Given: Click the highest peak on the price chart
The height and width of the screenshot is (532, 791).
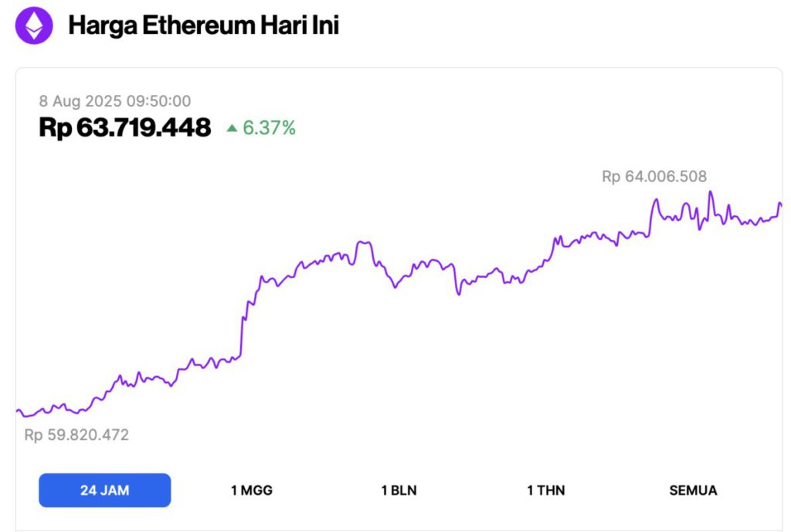Looking at the screenshot, I should click(x=710, y=191).
